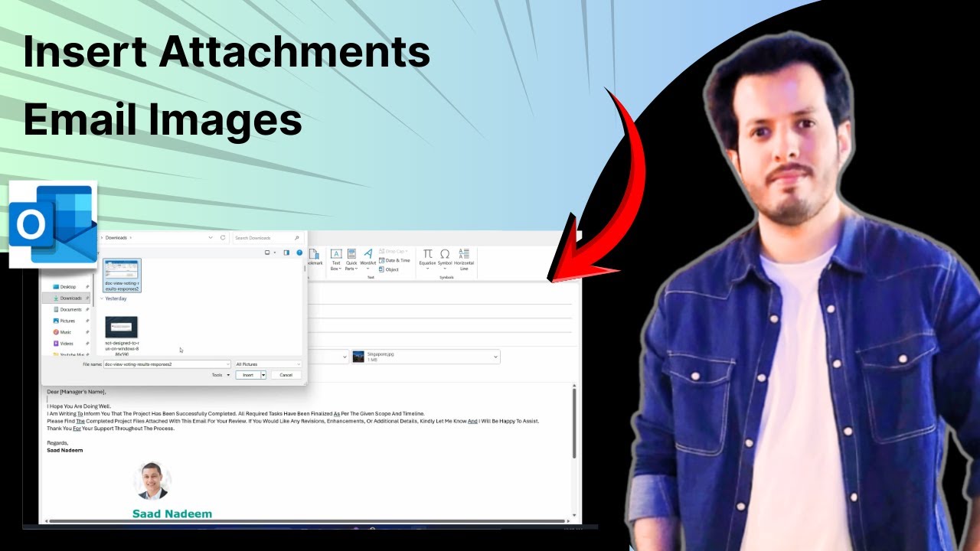
Task: Collapse the Yesterday file group
Action: pyautogui.click(x=102, y=299)
